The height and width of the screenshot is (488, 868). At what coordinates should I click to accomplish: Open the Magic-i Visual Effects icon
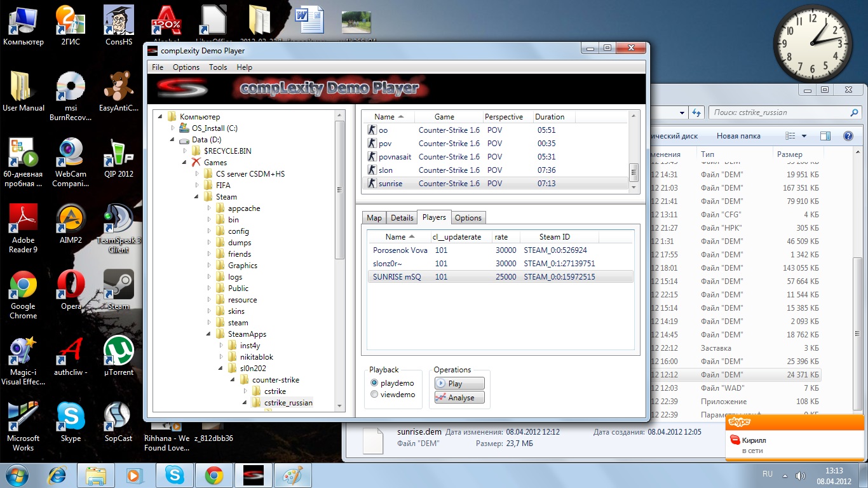pos(24,361)
